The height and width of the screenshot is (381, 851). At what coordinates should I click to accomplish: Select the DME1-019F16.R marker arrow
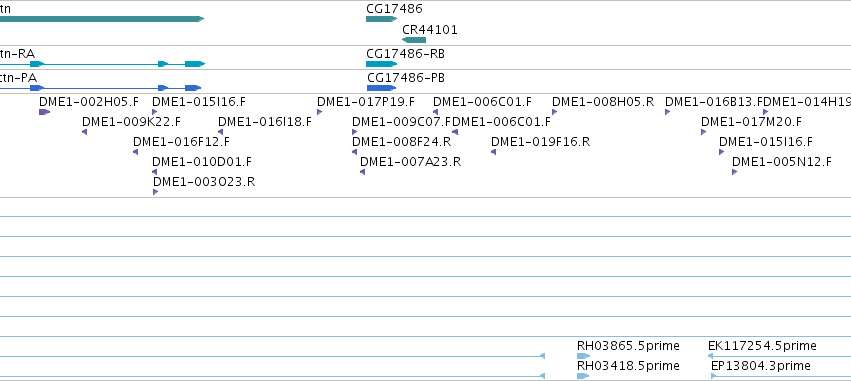(x=493, y=152)
